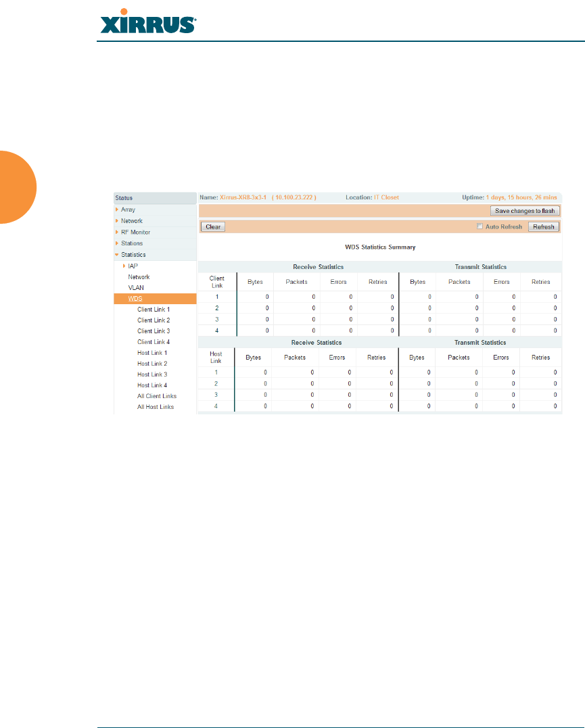Select VLAN statistics item
Viewport: 585px width, 728px height.
click(136, 288)
